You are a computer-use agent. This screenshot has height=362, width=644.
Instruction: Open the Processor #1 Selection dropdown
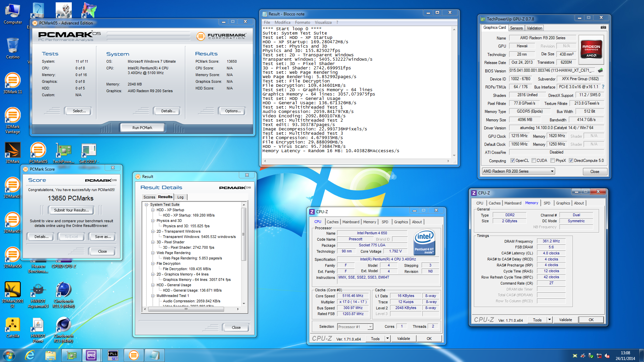(355, 327)
